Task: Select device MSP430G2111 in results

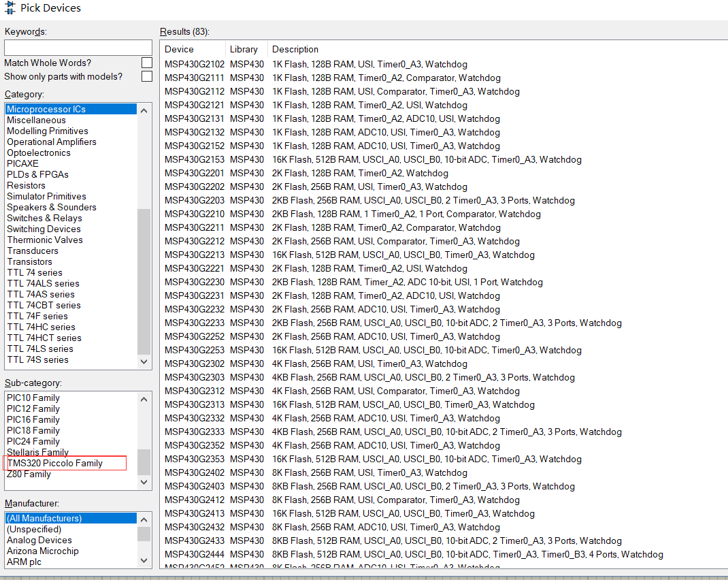Action: (x=194, y=78)
